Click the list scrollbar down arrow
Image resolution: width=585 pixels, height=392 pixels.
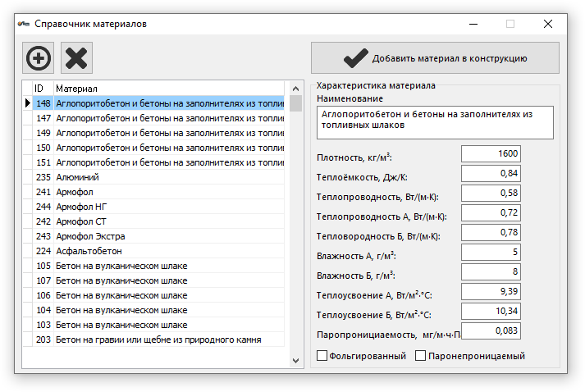coord(296,361)
